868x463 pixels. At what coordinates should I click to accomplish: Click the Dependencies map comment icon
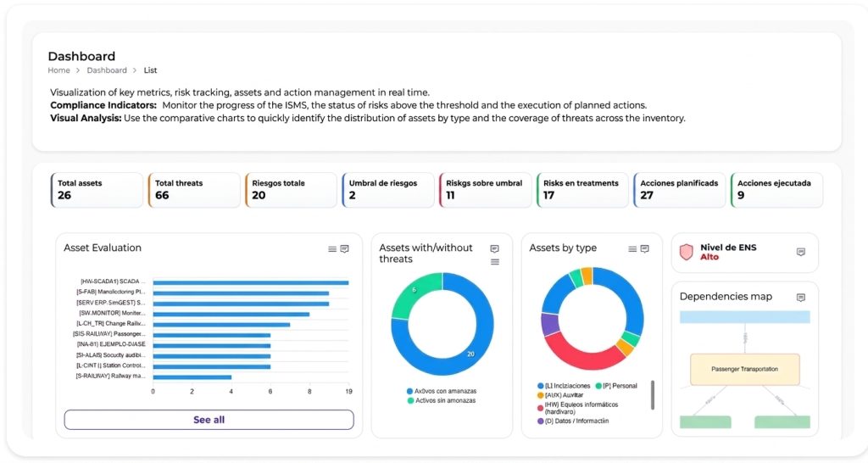800,298
